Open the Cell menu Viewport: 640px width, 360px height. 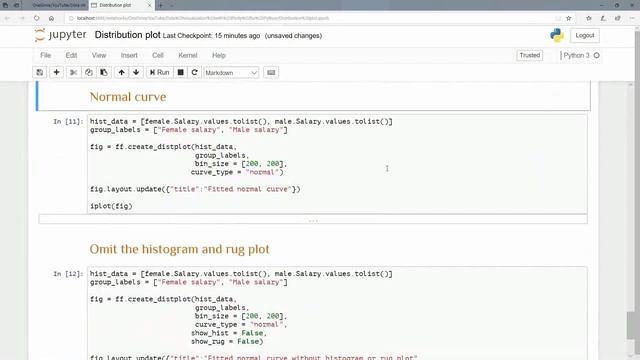click(158, 55)
